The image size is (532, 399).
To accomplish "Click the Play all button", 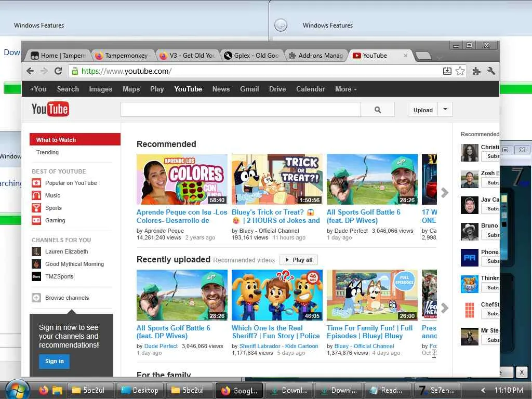I will point(299,260).
